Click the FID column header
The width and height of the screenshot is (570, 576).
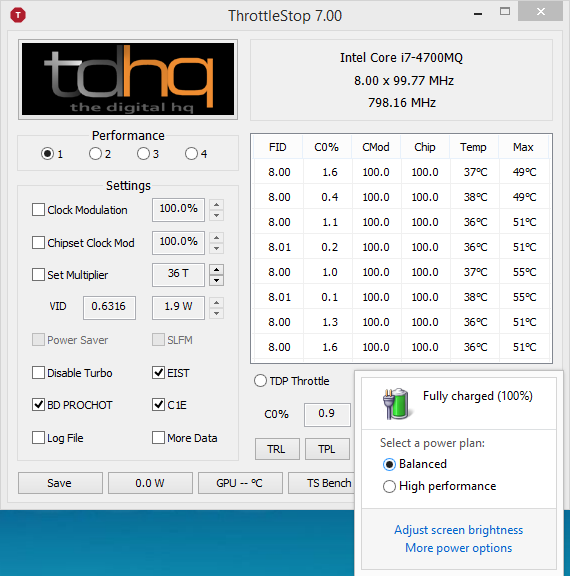tap(278, 147)
